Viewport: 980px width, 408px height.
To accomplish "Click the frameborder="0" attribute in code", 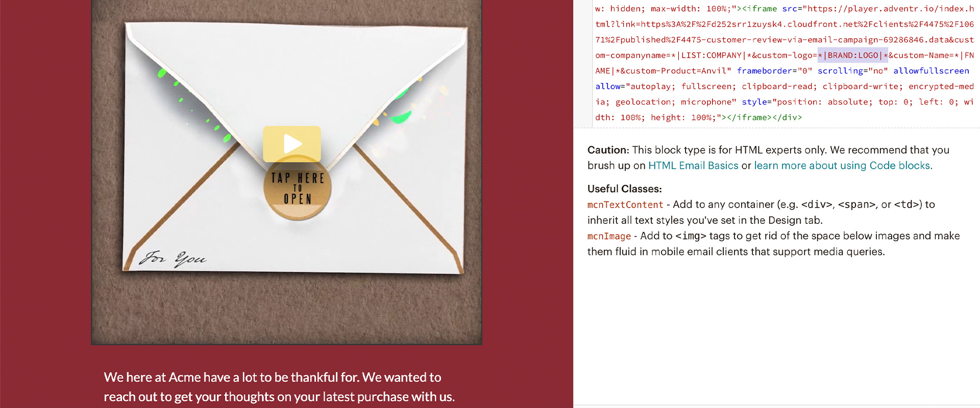I will click(x=774, y=71).
